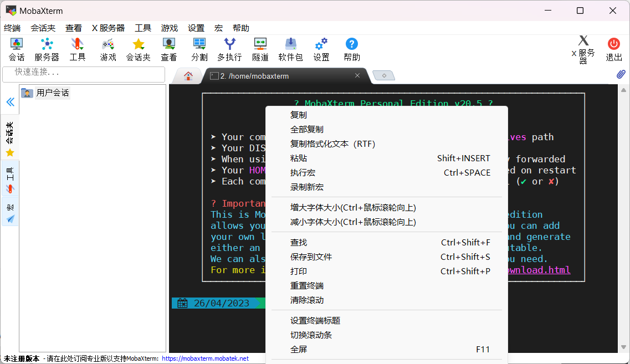The width and height of the screenshot is (630, 364).
Task: Switch to the 工具 sidebar tab
Action: pos(10,179)
